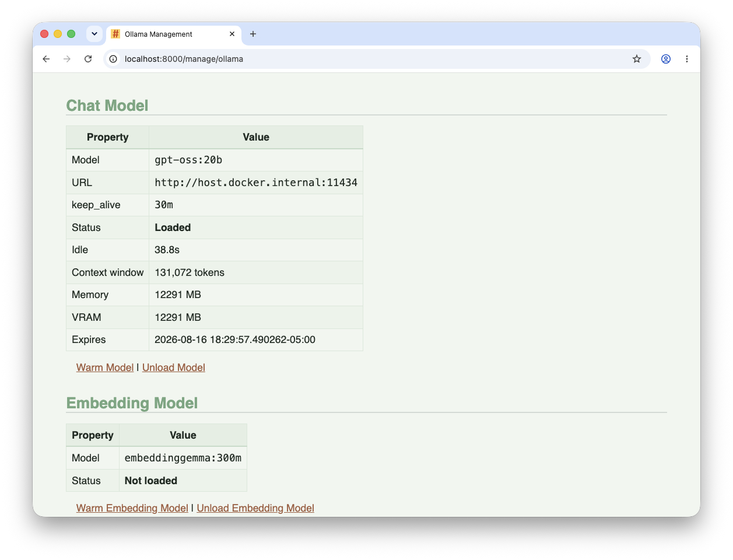733x560 pixels.
Task: Click the browser forward arrow
Action: click(67, 59)
